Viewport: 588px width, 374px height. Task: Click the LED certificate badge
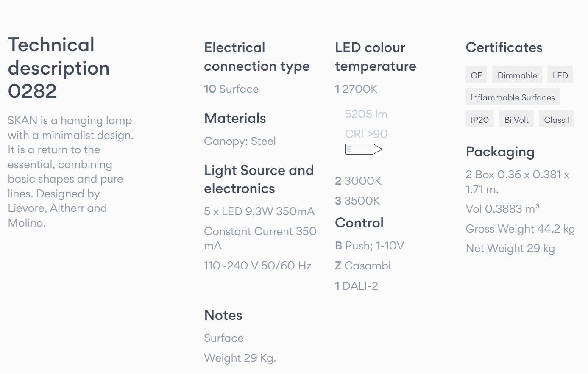click(560, 75)
